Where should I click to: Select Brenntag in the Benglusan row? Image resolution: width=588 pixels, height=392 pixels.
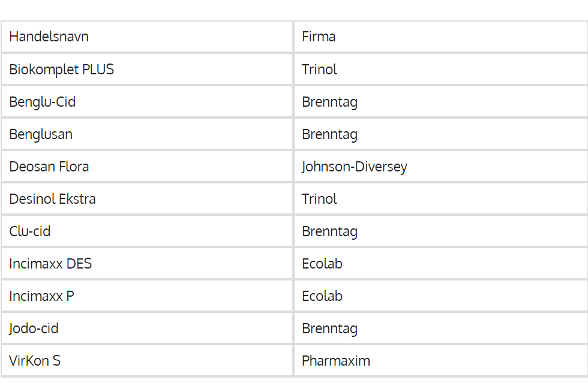[x=329, y=134]
